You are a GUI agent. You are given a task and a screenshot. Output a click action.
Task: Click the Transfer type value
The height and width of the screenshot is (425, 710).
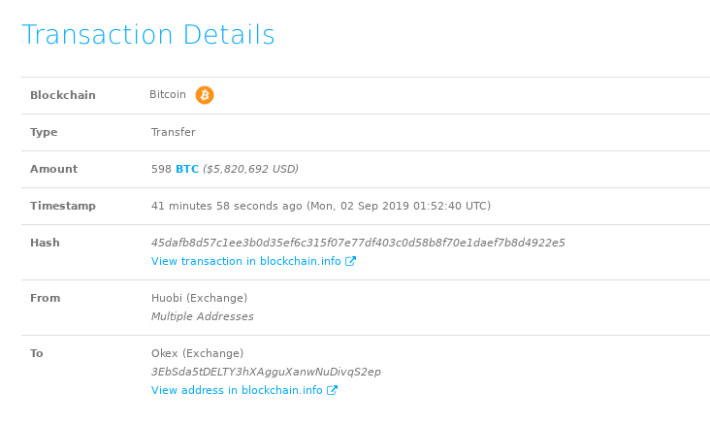(173, 132)
